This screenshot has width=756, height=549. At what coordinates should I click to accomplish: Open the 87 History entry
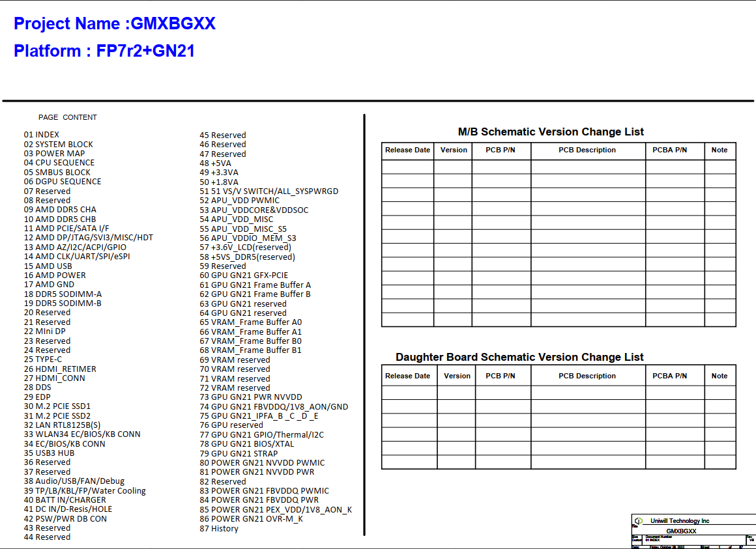[x=219, y=529]
